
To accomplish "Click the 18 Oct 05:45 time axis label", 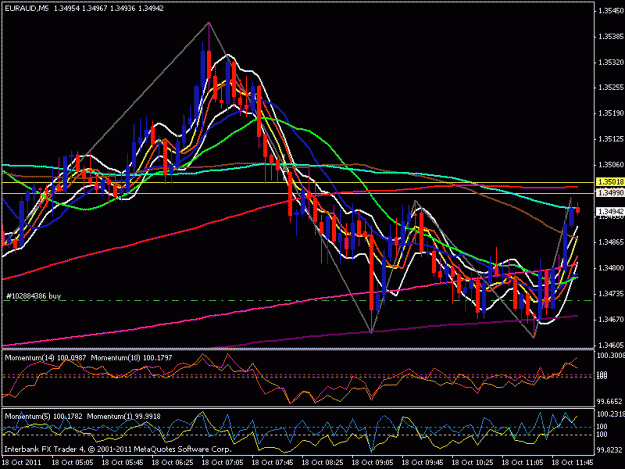I will coord(122,463).
